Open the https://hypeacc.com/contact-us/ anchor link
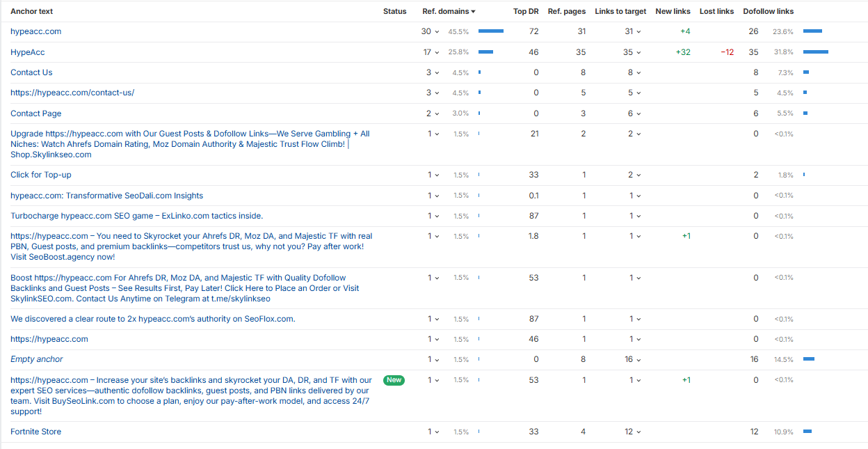Image resolution: width=868 pixels, height=449 pixels. click(x=72, y=93)
